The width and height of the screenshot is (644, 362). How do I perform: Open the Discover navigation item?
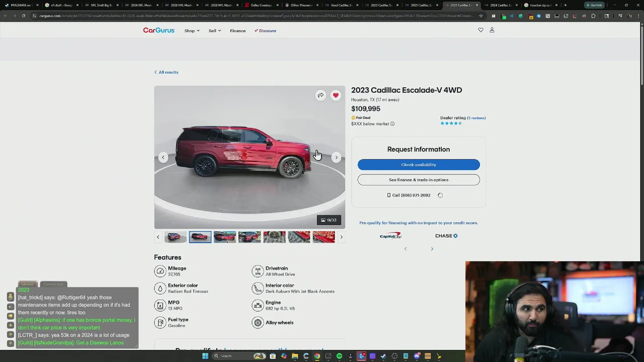266,31
